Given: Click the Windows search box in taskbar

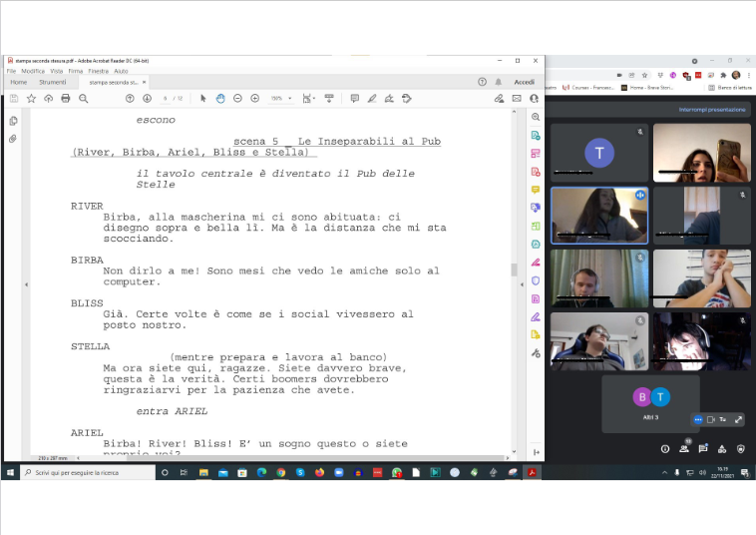Looking at the screenshot, I should click(x=85, y=472).
